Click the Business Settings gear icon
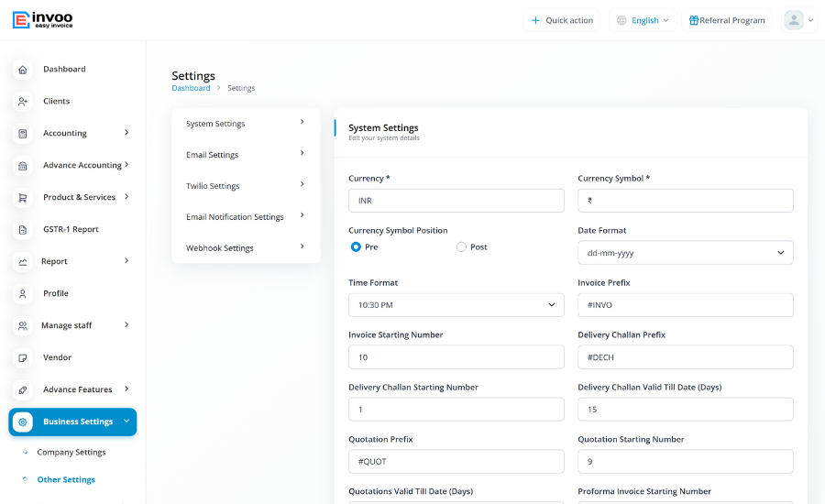The image size is (825, 504). 23,422
